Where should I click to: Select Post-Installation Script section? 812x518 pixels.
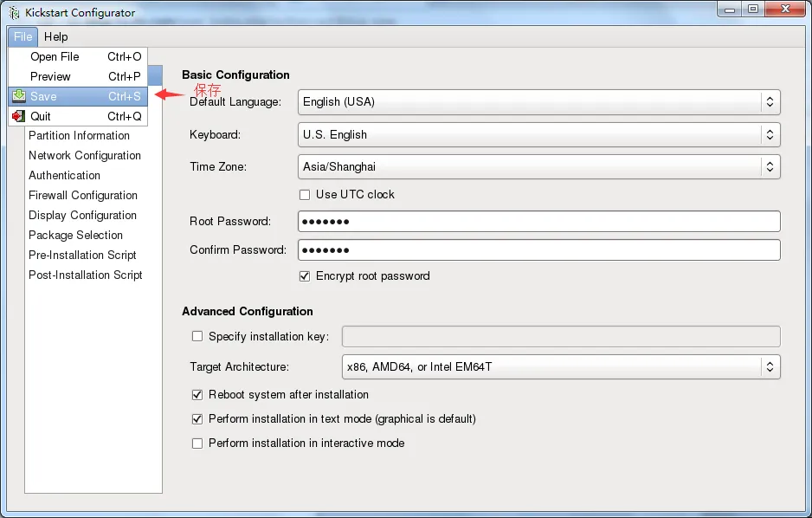pyautogui.click(x=86, y=275)
